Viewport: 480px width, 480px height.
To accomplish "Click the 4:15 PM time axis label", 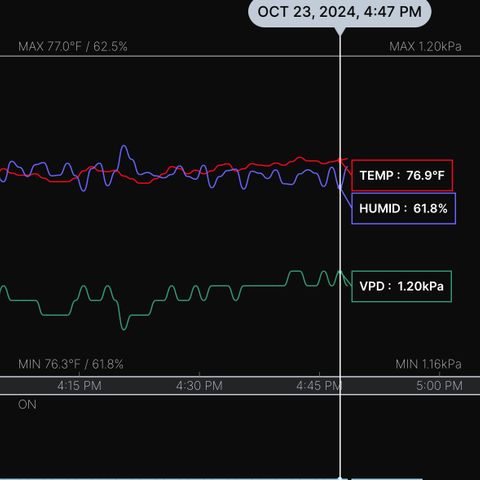I will [79, 386].
